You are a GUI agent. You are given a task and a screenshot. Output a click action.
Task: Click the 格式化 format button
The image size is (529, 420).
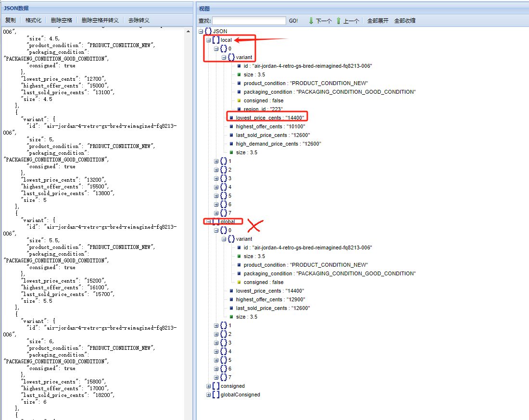click(33, 20)
